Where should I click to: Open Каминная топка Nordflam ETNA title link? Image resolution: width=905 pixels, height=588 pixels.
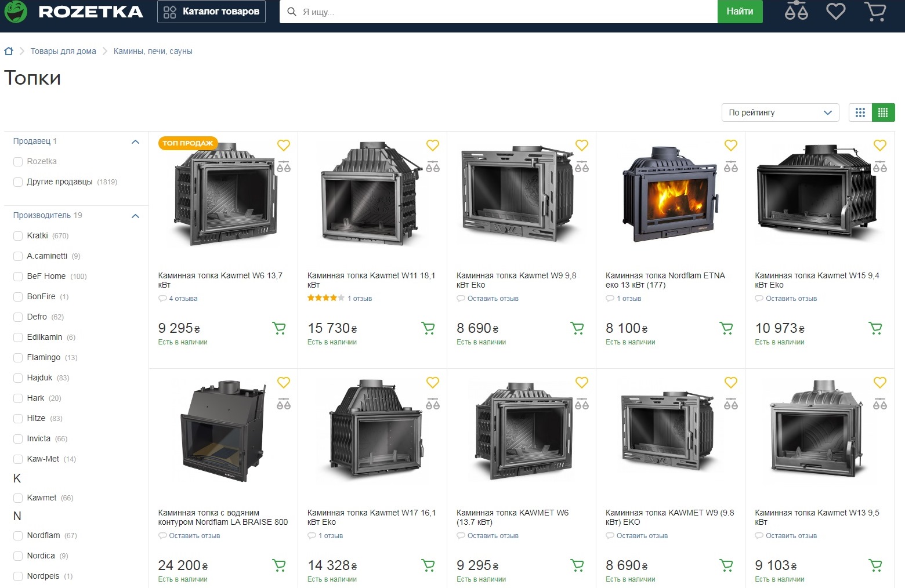[665, 280]
